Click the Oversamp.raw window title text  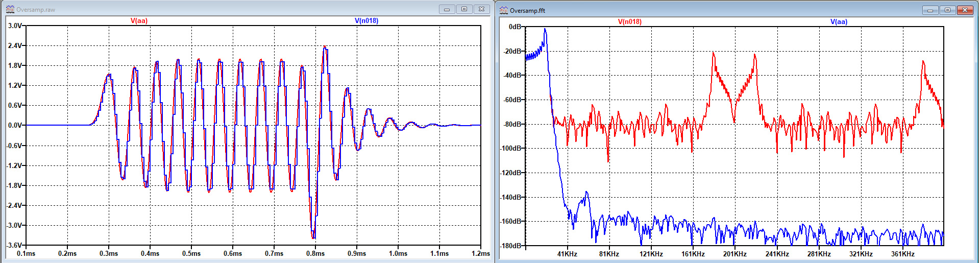(36, 10)
